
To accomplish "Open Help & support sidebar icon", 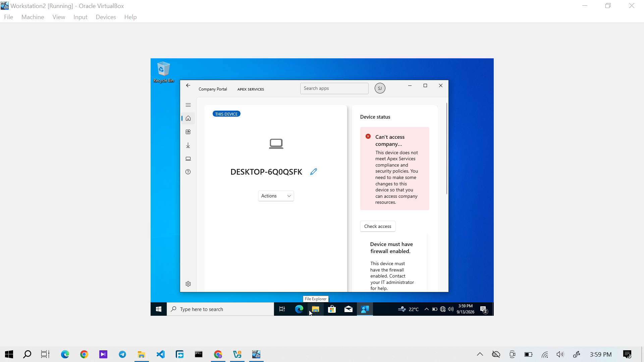I will click(x=188, y=172).
